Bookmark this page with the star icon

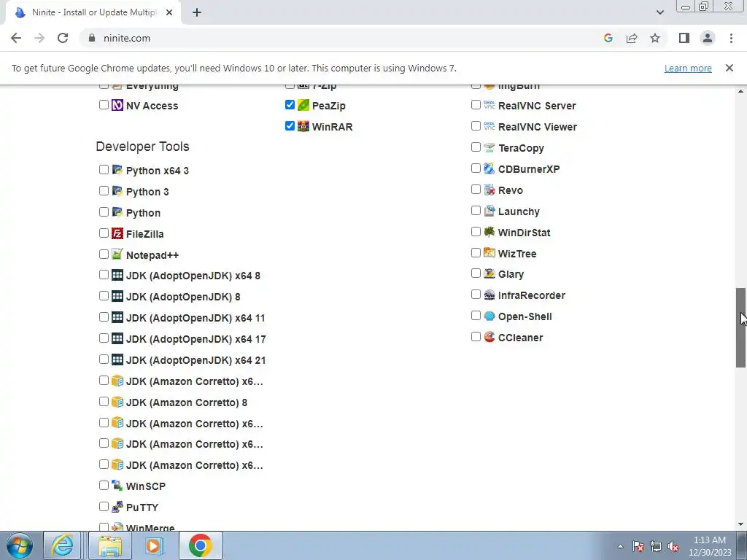[x=655, y=38]
